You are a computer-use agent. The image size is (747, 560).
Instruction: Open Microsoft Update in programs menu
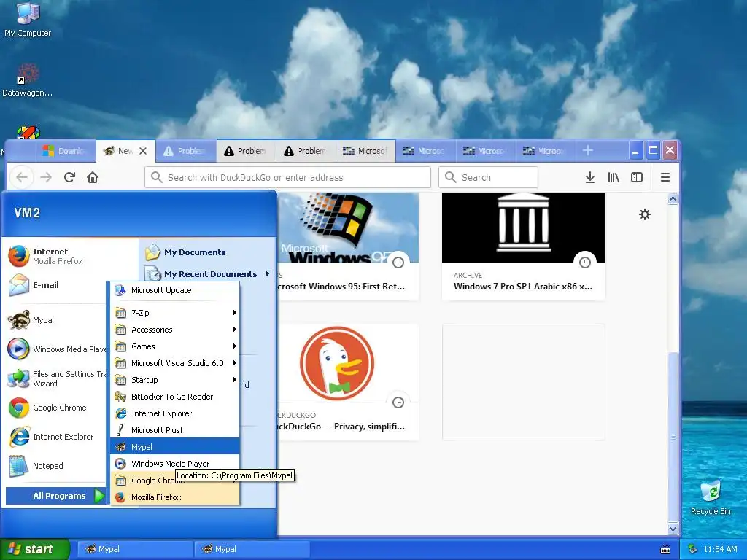(175, 290)
